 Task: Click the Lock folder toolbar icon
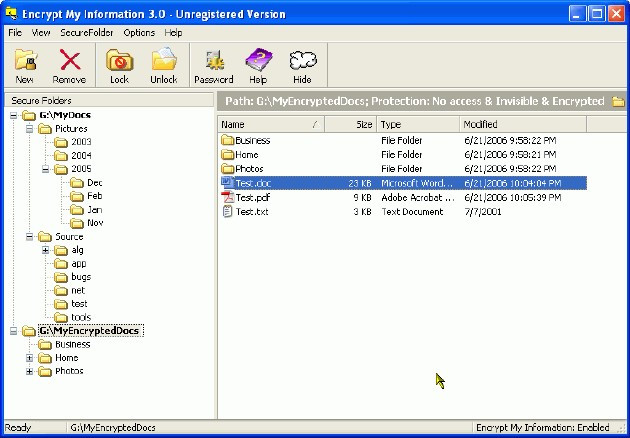coord(119,60)
